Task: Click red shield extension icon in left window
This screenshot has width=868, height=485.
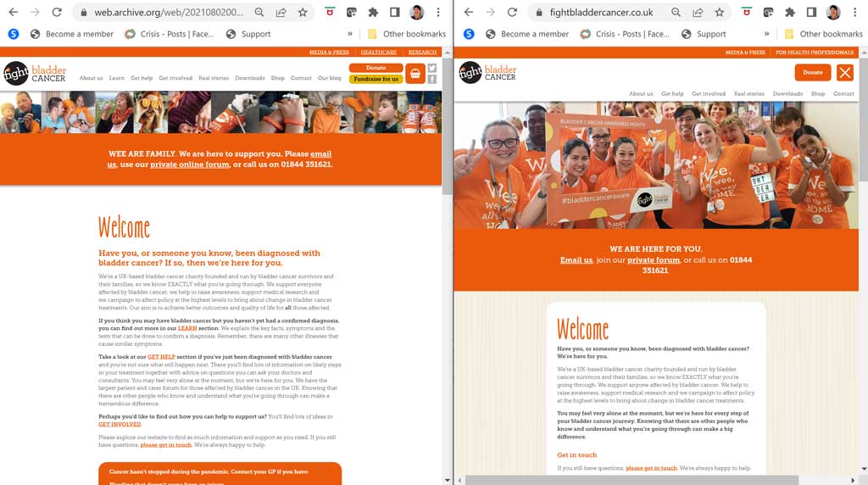Action: (330, 12)
